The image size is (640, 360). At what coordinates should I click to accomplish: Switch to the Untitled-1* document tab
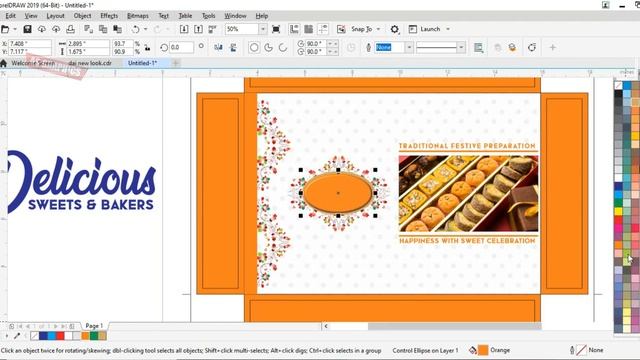(x=142, y=63)
